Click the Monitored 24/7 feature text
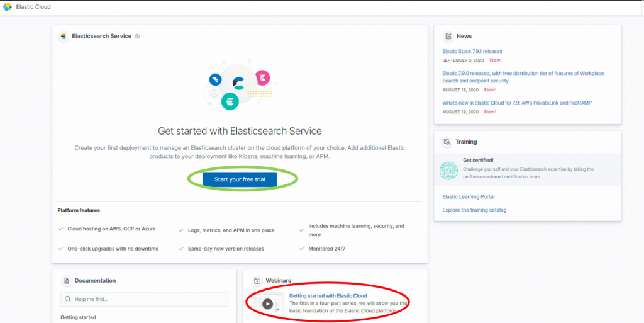The height and width of the screenshot is (323, 644). tap(327, 249)
